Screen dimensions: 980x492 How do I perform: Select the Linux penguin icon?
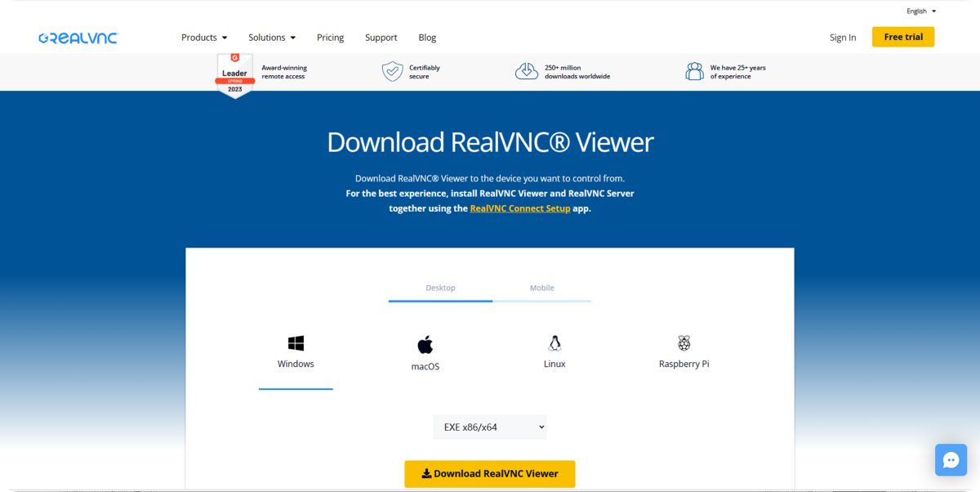[555, 343]
